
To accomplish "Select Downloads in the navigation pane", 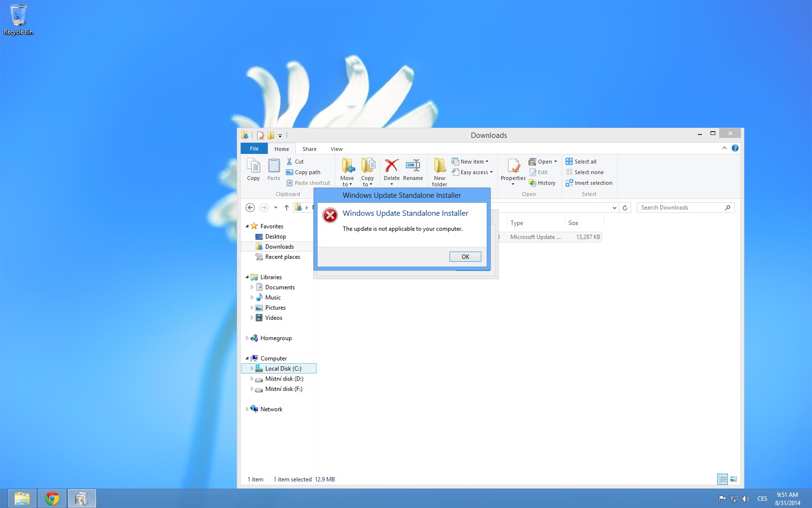I will pos(279,247).
